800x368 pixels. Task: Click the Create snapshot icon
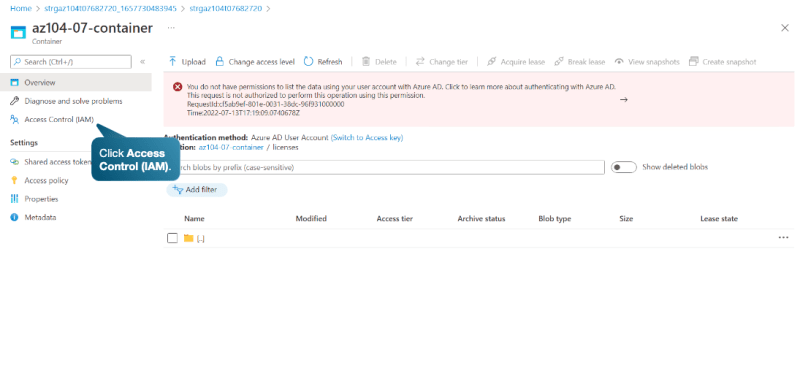coord(693,61)
